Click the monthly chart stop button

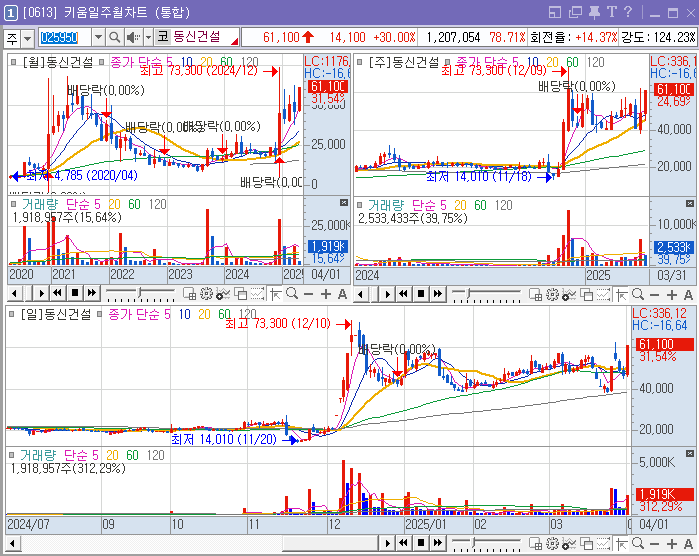[75, 293]
